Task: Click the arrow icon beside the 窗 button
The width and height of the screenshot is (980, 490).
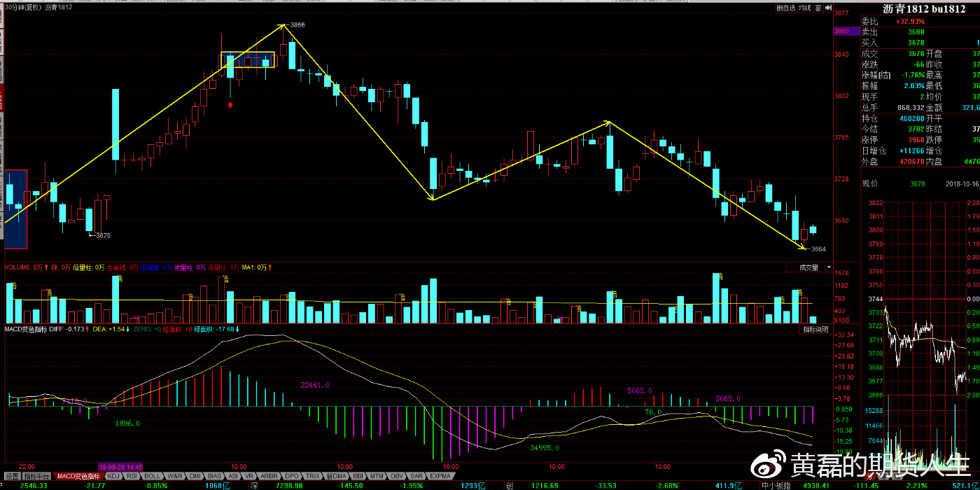Action: (827, 8)
